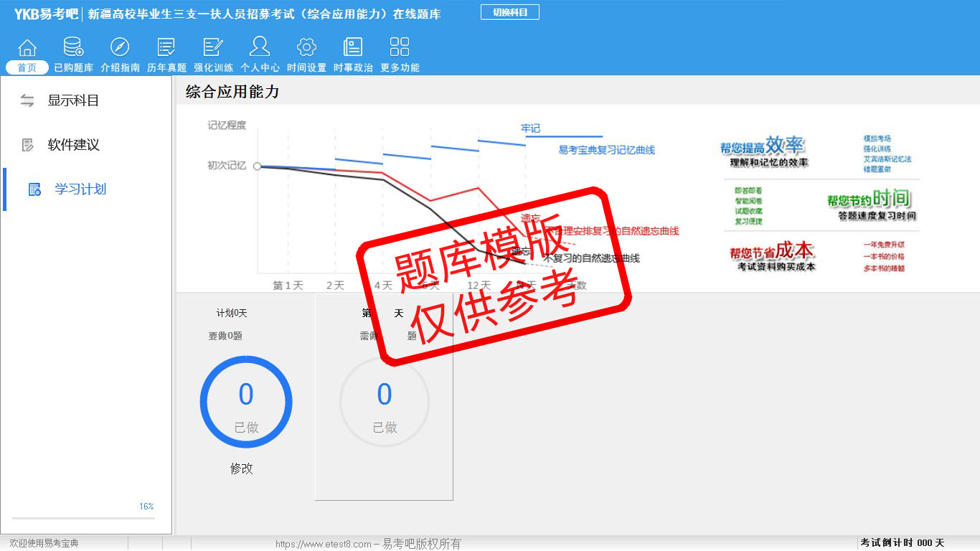Image resolution: width=980 pixels, height=551 pixels.
Task: Click the sidebar progress bar at 16%
Action: (x=83, y=517)
